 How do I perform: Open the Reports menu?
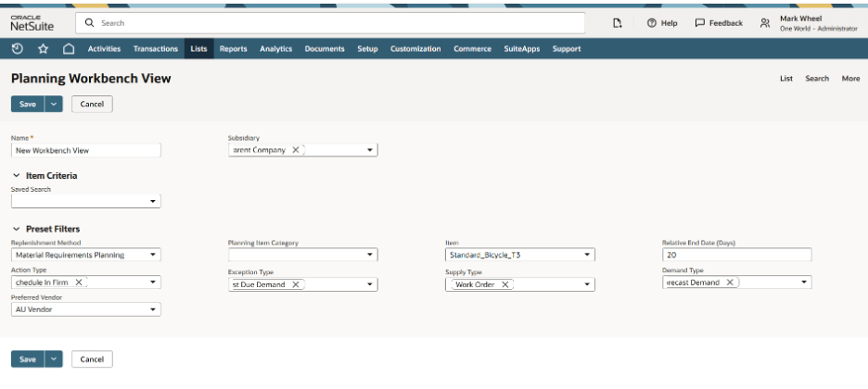[x=233, y=48]
